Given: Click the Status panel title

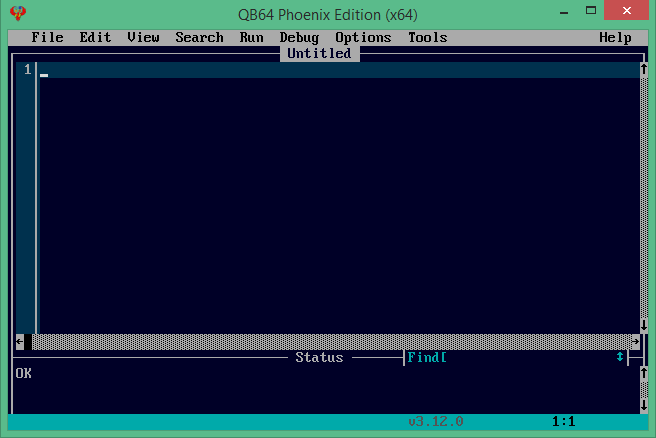Looking at the screenshot, I should [319, 357].
